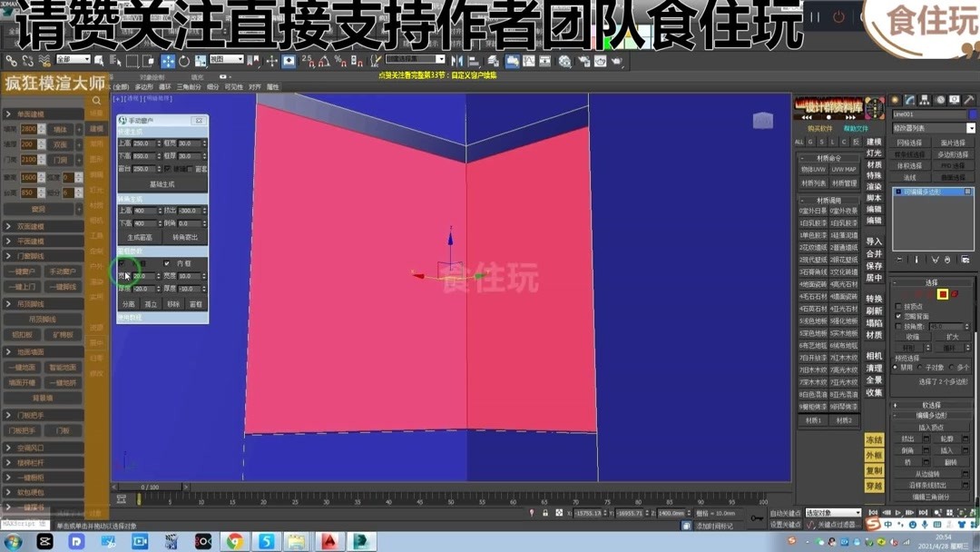Screen dimensions: 980x552
Task: Select the Scale tool in the toolbar
Action: pyautogui.click(x=199, y=61)
